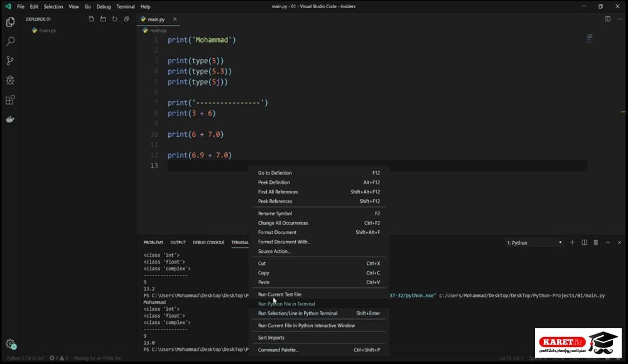
Task: Choose Format Document
Action: tap(319, 232)
